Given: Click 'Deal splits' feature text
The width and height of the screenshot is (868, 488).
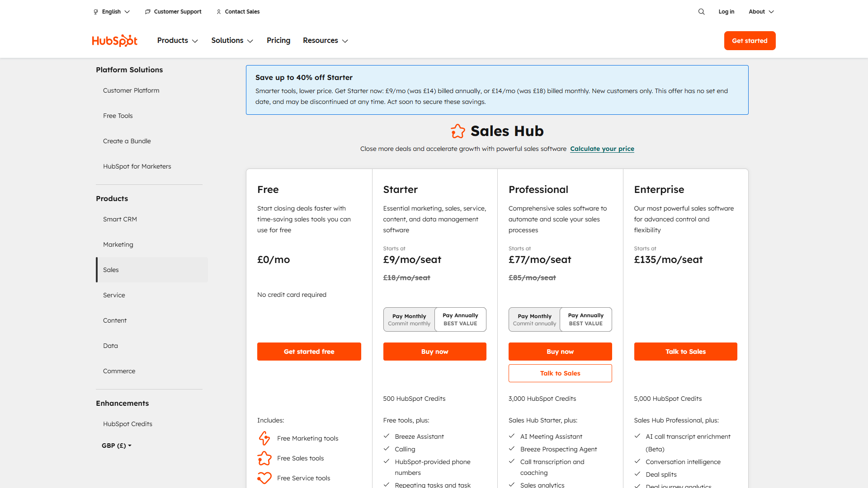Looking at the screenshot, I should point(661,474).
